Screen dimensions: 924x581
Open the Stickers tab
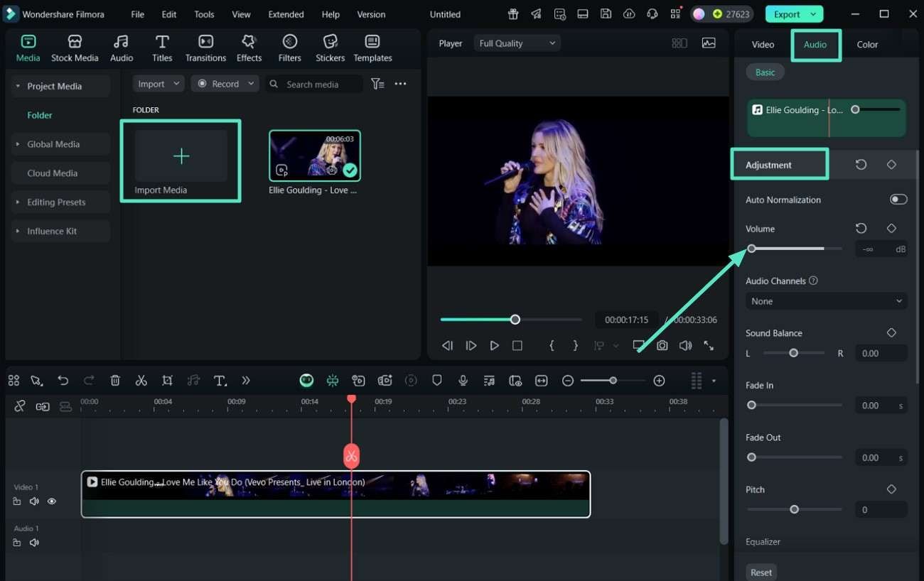(x=330, y=48)
